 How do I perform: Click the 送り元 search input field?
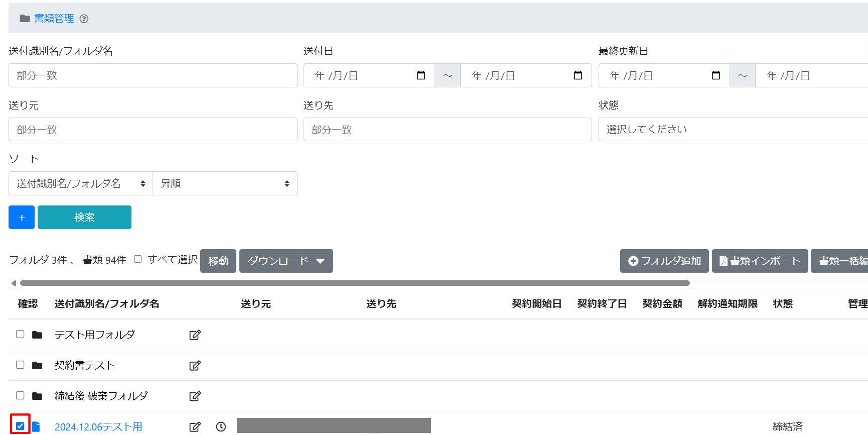click(x=153, y=130)
